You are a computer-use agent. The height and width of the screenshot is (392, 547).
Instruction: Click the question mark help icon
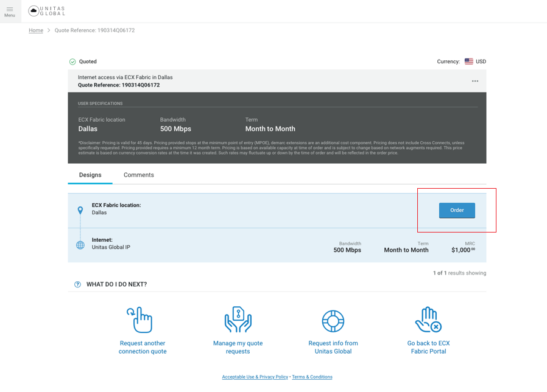[x=77, y=284]
